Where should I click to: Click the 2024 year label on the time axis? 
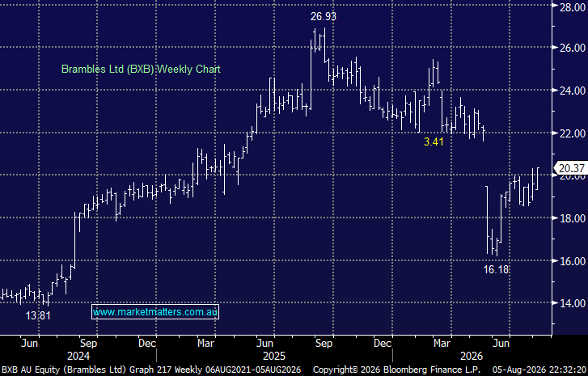point(78,356)
